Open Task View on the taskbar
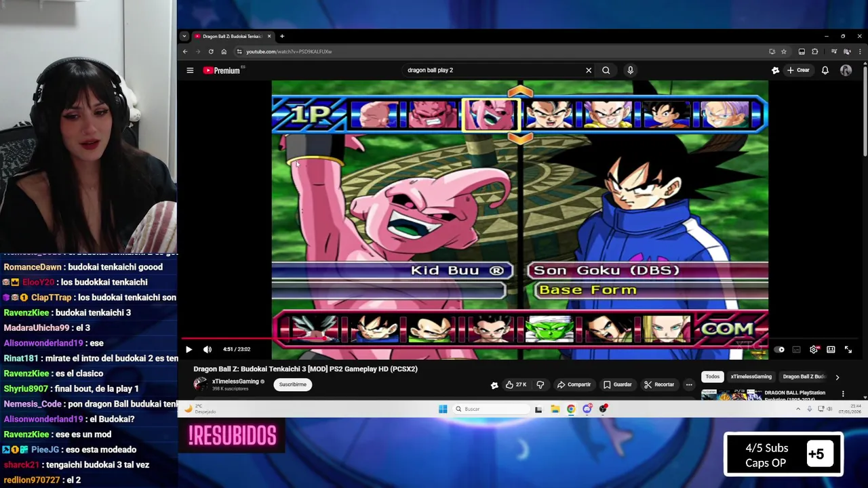 538,409
